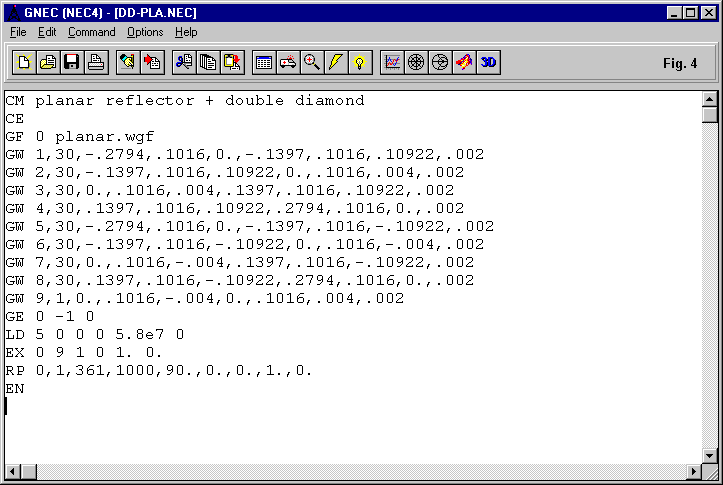723x485 pixels.
Task: Open the 3D viewer icon
Action: click(488, 62)
